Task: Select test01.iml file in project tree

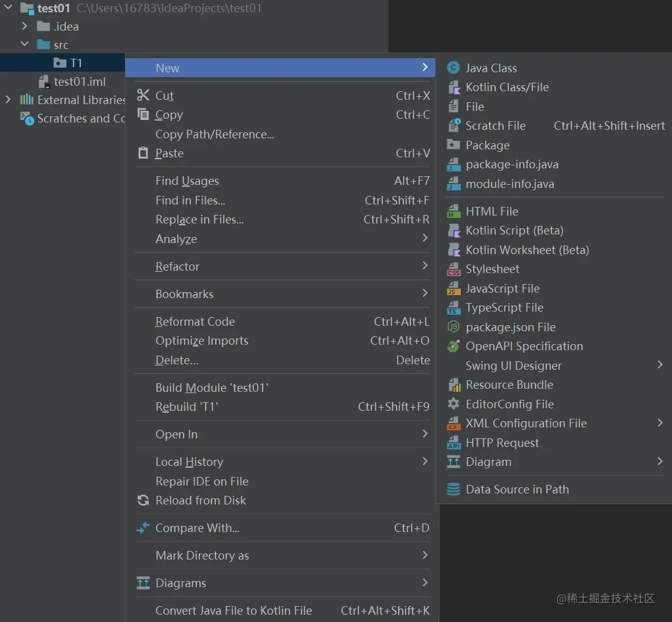Action: (x=62, y=81)
